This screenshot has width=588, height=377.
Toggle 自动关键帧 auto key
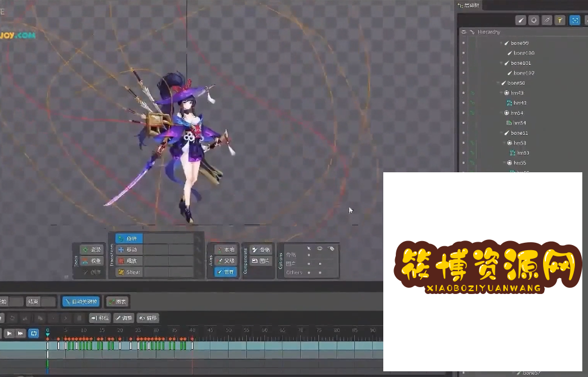(81, 301)
